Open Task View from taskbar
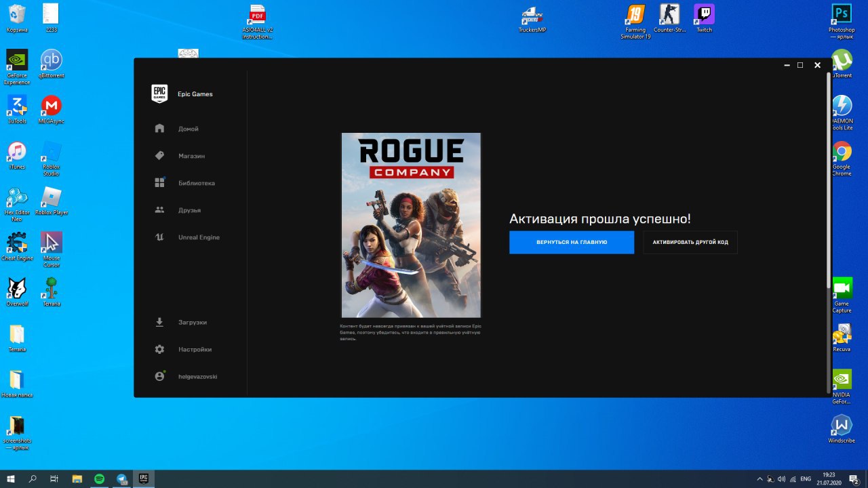This screenshot has width=868, height=488. [x=54, y=479]
